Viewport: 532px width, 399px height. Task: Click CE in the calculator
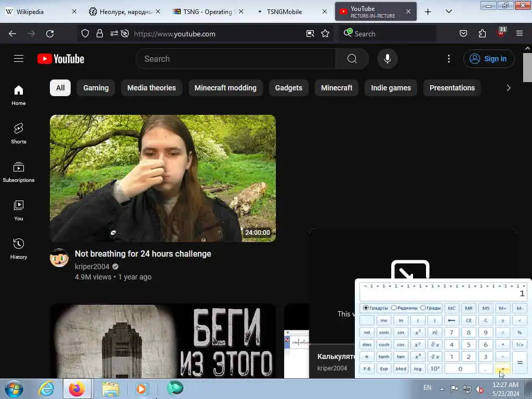(x=469, y=320)
